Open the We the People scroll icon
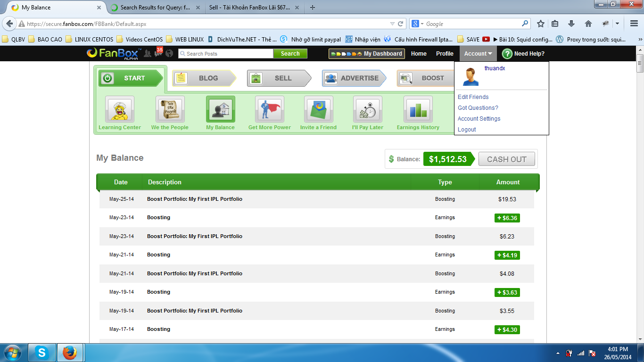Viewport: 644px width, 362px height. pos(170,109)
